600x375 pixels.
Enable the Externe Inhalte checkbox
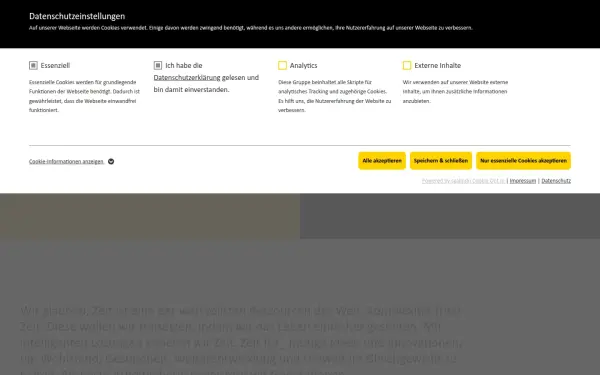[x=407, y=65]
